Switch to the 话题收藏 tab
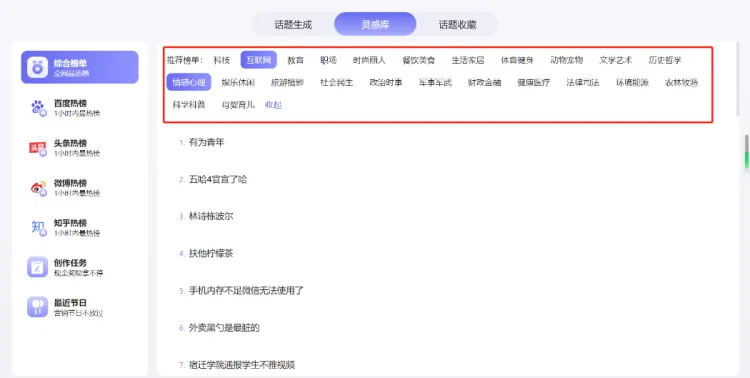The width and height of the screenshot is (750, 378). pyautogui.click(x=458, y=24)
